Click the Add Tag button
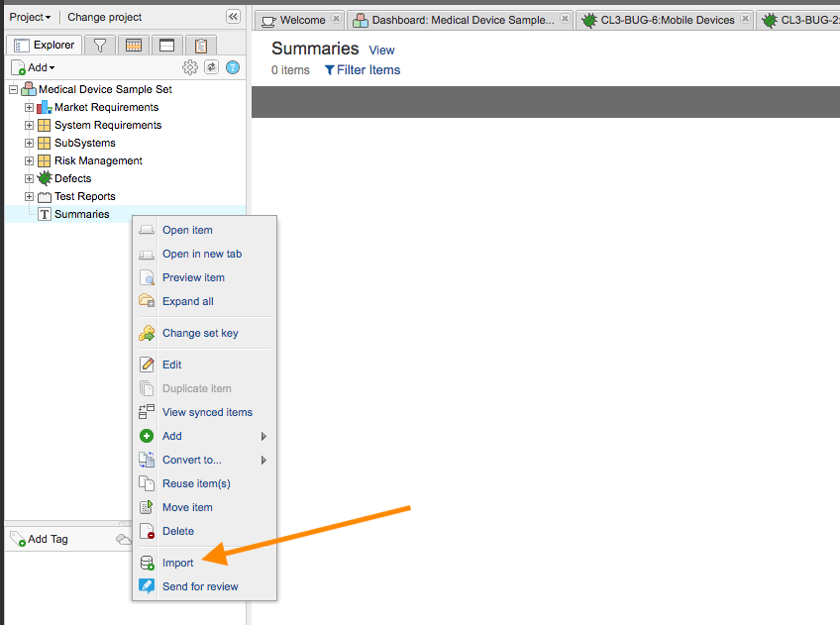This screenshot has width=840, height=625. [40, 539]
